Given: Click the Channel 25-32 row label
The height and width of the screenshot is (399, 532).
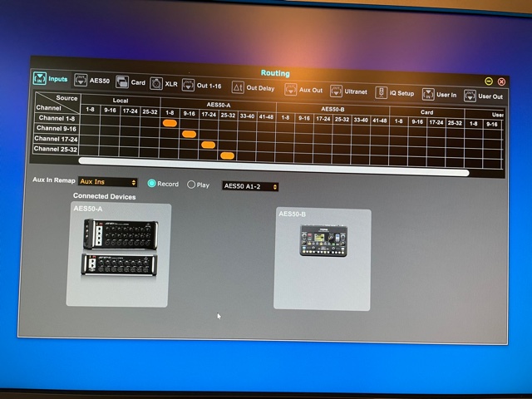Looking at the screenshot, I should (56, 149).
